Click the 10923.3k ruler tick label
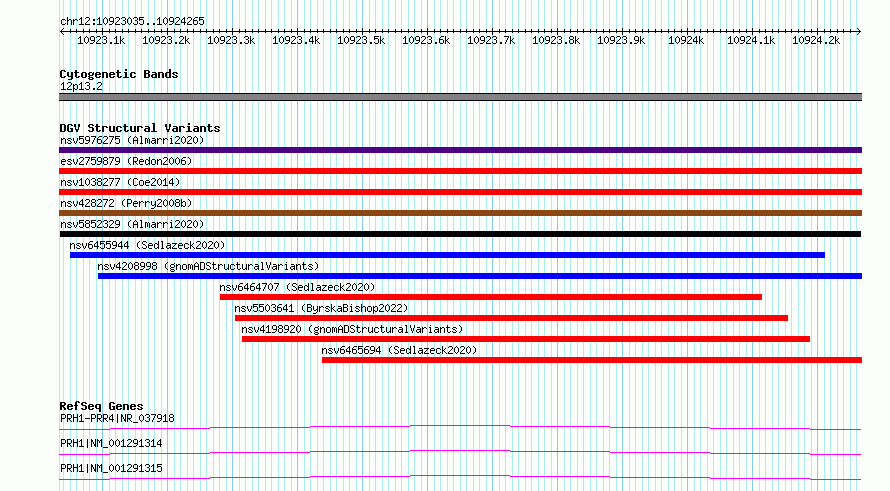Viewport: 890px width, 491px height. [x=231, y=40]
